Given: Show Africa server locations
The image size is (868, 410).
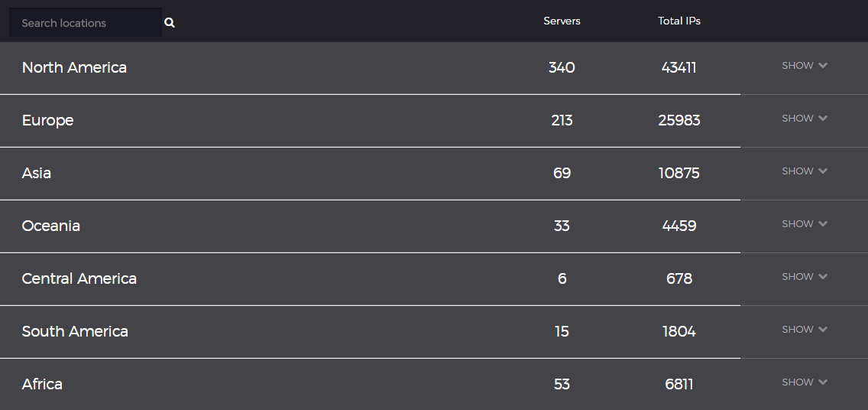Looking at the screenshot, I should pos(805,382).
